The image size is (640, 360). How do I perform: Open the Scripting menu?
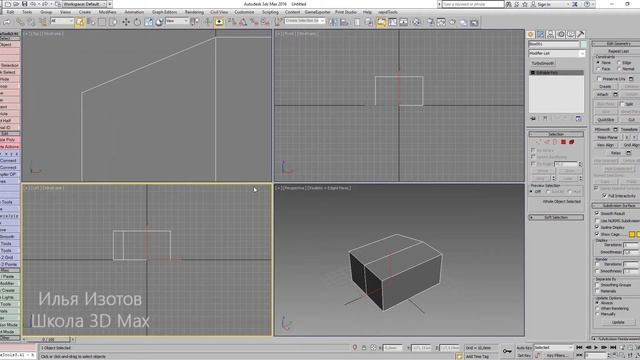click(270, 12)
